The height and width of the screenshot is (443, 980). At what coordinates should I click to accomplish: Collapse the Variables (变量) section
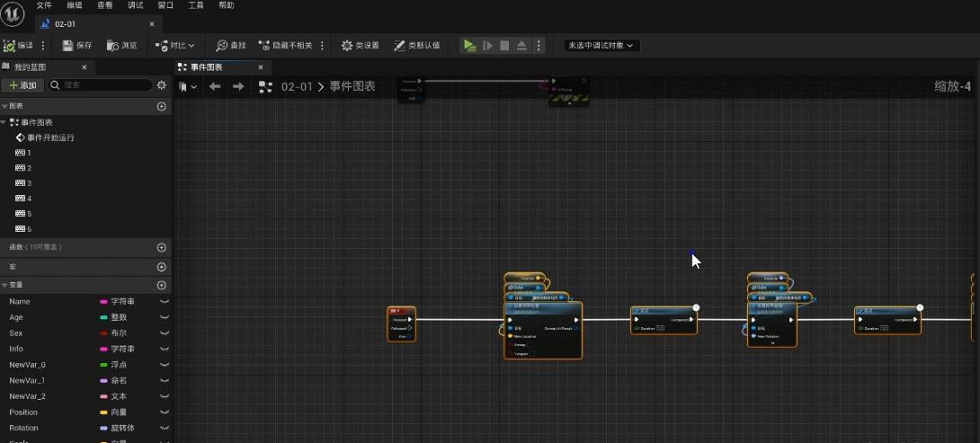point(5,285)
